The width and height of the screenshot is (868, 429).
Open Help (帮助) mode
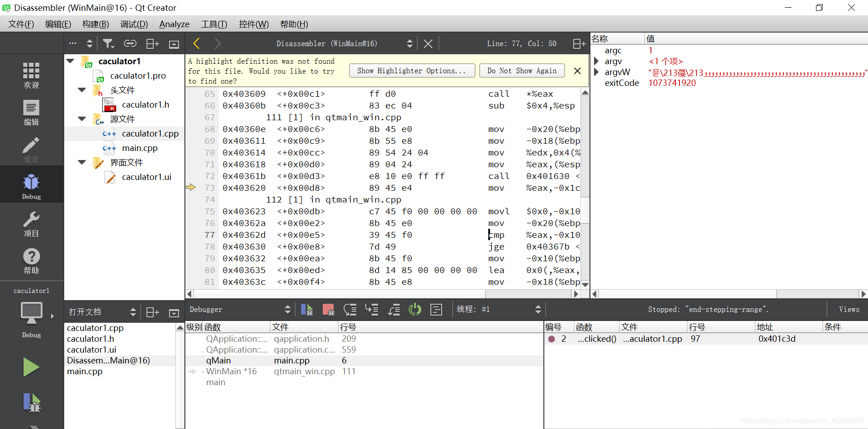coord(31,260)
